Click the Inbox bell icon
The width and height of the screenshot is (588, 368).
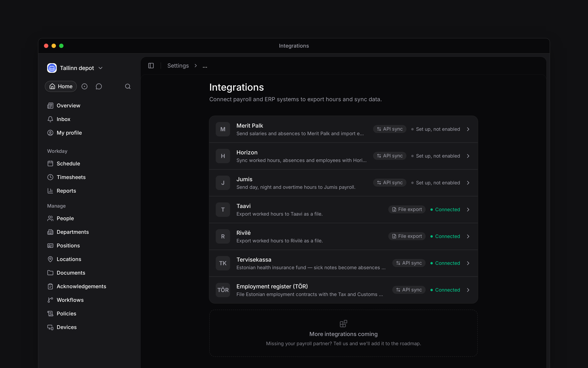50,119
